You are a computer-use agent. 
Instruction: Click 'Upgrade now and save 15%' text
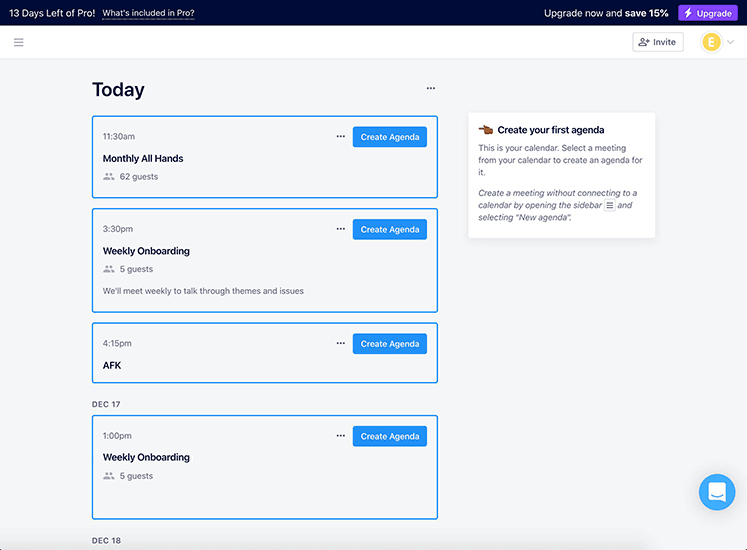click(x=606, y=13)
